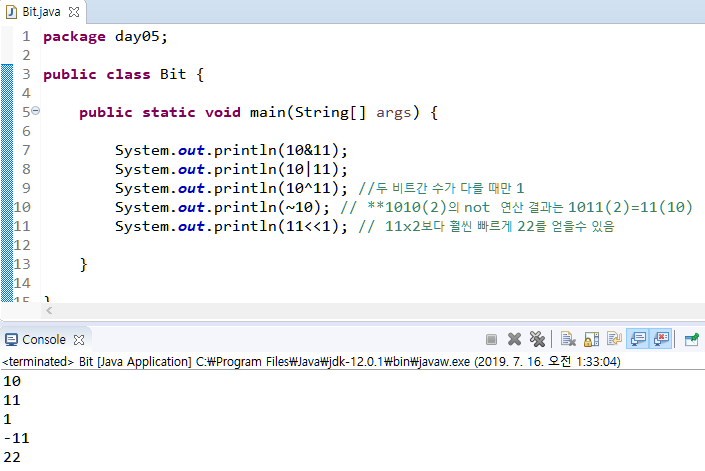Click '10^11' expression on line 9
The width and height of the screenshot is (705, 471).
tap(308, 188)
